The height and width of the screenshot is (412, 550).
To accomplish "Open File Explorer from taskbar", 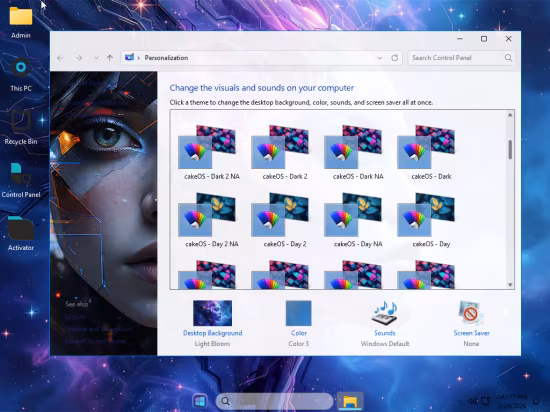I will [x=350, y=401].
